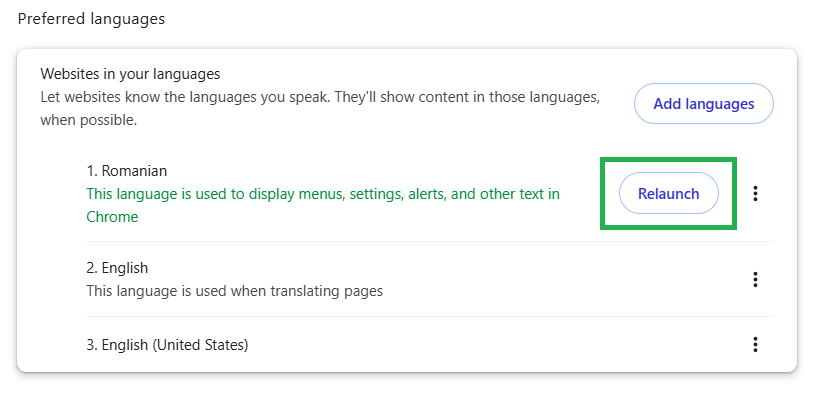Click 'This language is used when translating pages'
Image resolution: width=816 pixels, height=400 pixels.
[x=234, y=291]
